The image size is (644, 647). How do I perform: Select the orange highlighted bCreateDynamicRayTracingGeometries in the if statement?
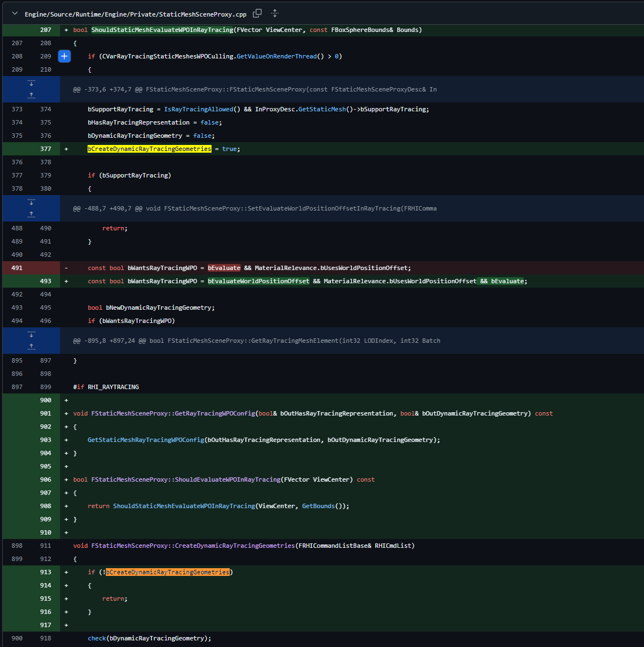[x=167, y=572]
